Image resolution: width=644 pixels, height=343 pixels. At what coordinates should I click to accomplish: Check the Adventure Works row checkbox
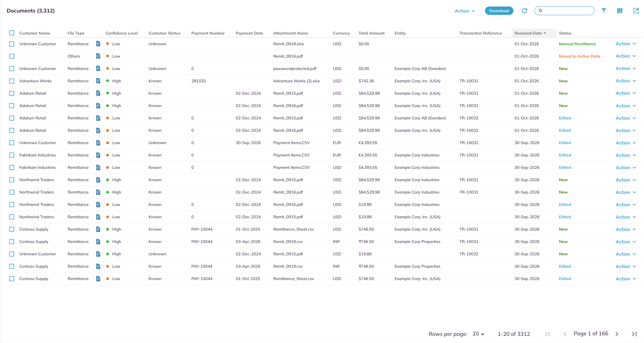pyautogui.click(x=12, y=81)
